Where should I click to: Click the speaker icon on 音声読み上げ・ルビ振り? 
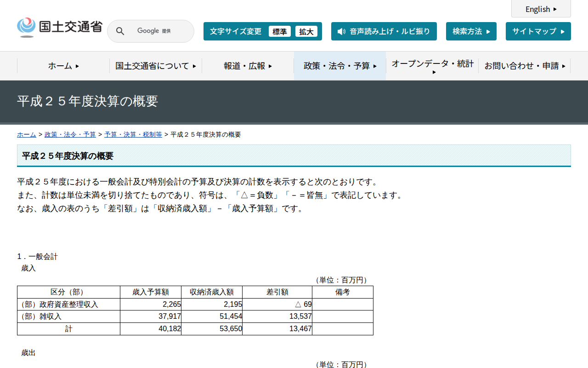[x=341, y=32]
